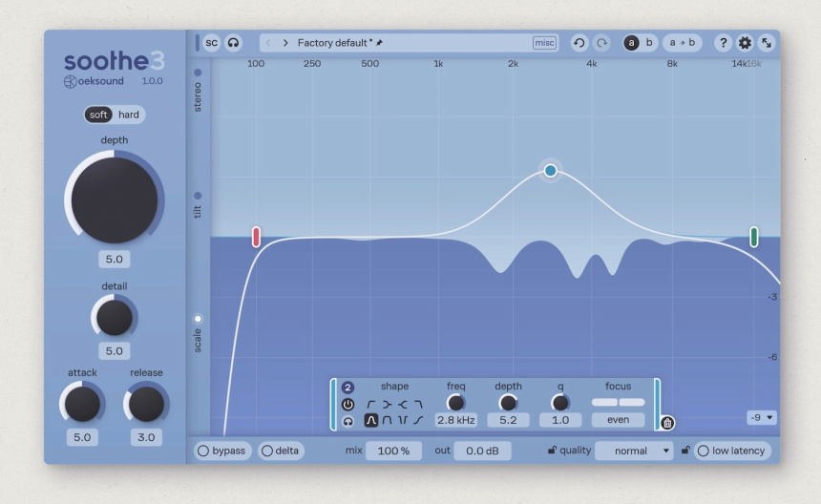Viewport: 821px width, 504px height.
Task: Toggle bypass button
Action: (222, 451)
